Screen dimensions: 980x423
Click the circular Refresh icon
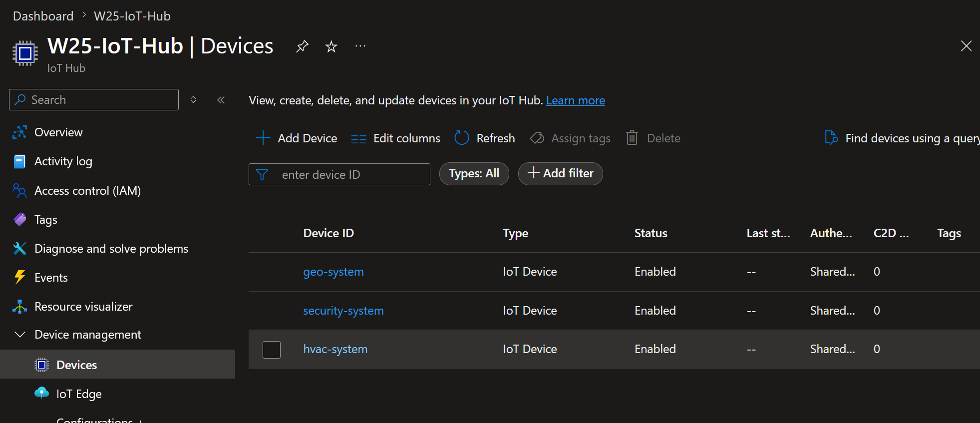(462, 138)
